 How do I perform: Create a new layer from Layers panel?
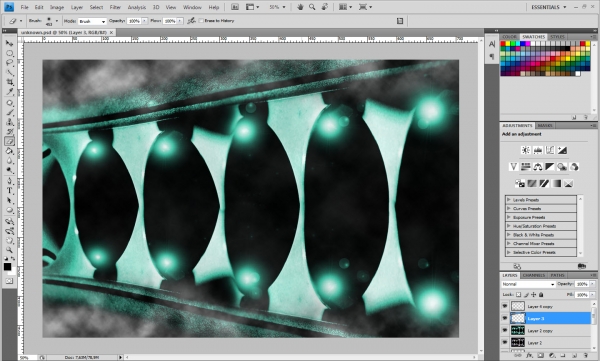coord(574,356)
